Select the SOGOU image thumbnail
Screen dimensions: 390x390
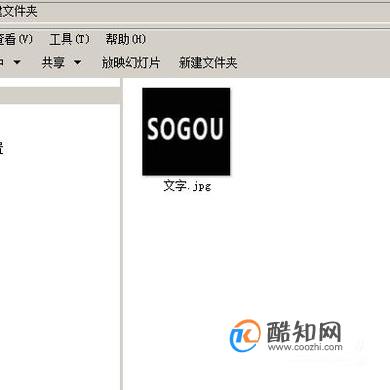186,131
